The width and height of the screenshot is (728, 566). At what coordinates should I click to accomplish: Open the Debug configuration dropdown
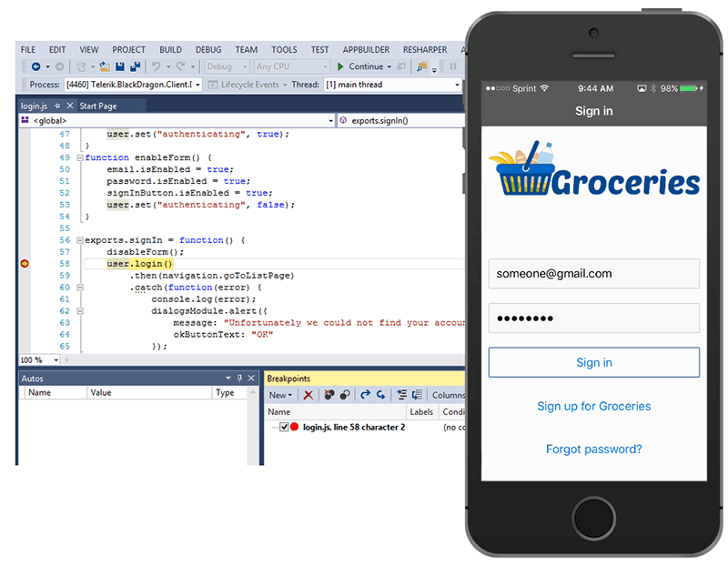227,66
